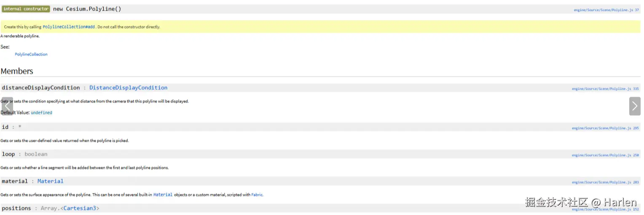This screenshot has height=215, width=644.
Task: Open source link Polyline.js 250
Action: click(x=605, y=155)
